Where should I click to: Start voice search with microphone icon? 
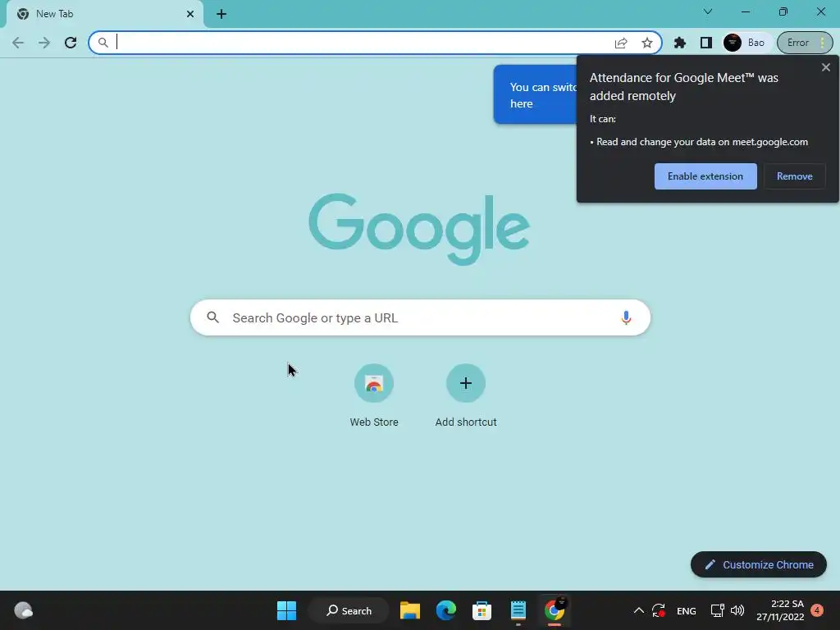626,317
